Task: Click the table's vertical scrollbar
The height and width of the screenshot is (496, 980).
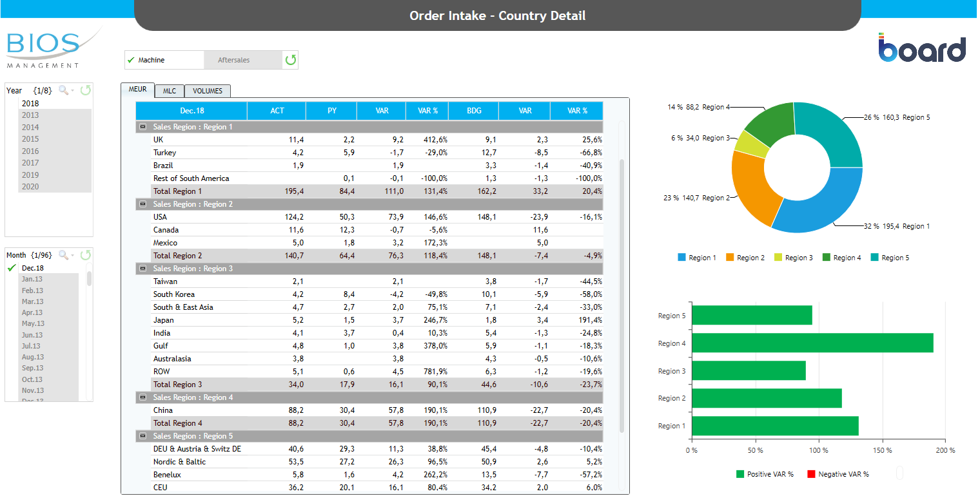Action: tap(622, 296)
